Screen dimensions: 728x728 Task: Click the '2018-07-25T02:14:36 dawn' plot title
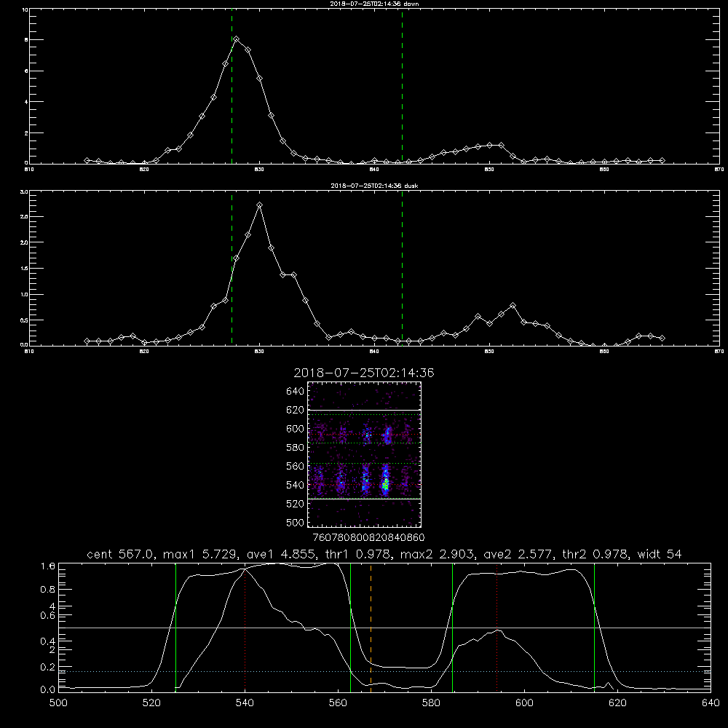click(374, 3)
